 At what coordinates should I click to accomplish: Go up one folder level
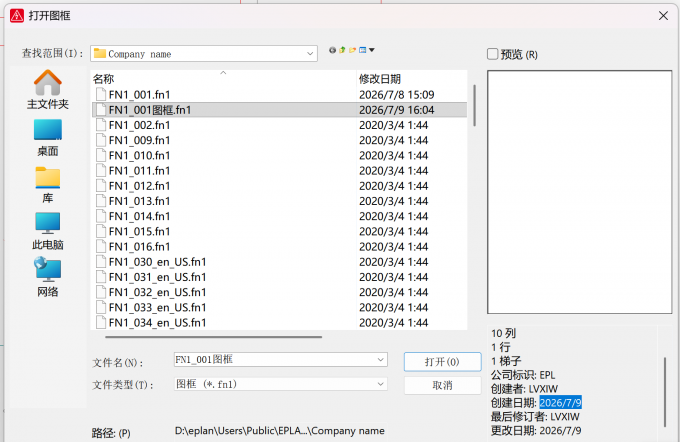pyautogui.click(x=342, y=50)
